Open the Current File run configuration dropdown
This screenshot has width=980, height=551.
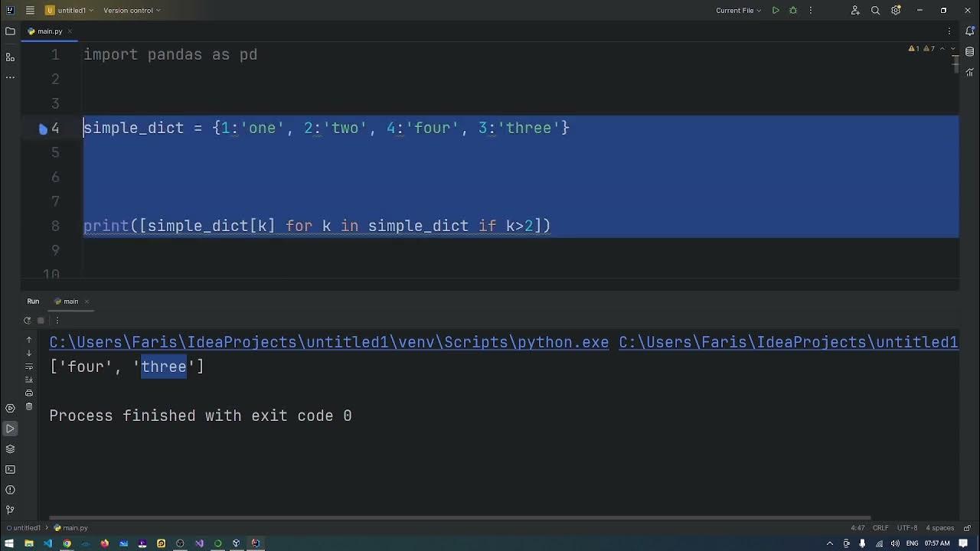click(739, 11)
